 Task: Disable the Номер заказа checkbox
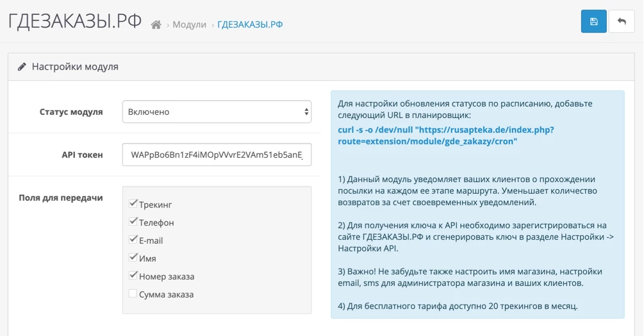tap(133, 276)
